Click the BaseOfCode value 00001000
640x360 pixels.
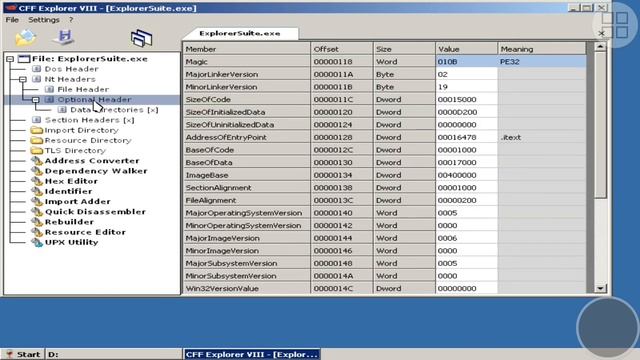467,150
